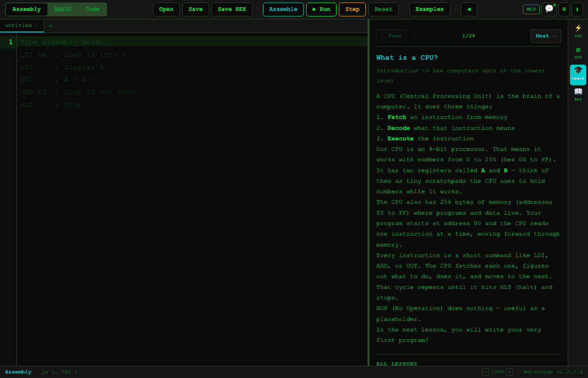This screenshot has height=378, width=588.
Task: Open the chat bubble with notification dot
Action: pos(549,9)
